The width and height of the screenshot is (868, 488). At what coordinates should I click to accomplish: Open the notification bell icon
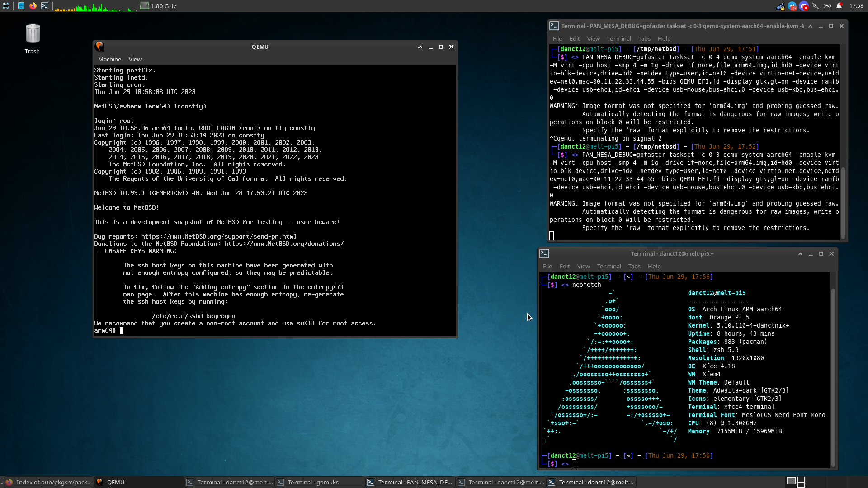(839, 6)
